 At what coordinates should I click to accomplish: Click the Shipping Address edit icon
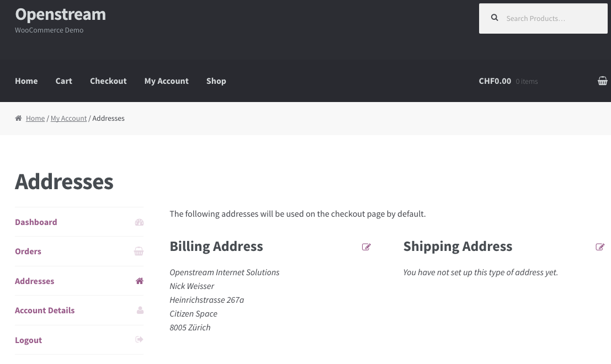pyautogui.click(x=600, y=247)
